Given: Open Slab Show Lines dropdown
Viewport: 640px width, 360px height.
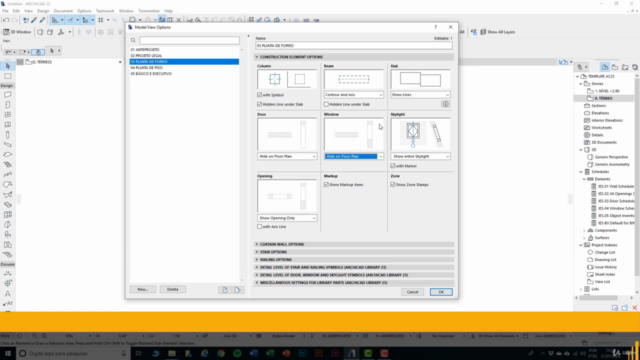Looking at the screenshot, I should tap(420, 95).
